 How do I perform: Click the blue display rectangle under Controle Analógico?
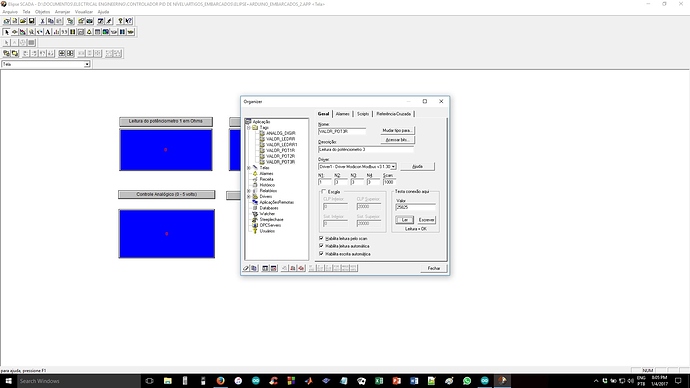pos(167,234)
